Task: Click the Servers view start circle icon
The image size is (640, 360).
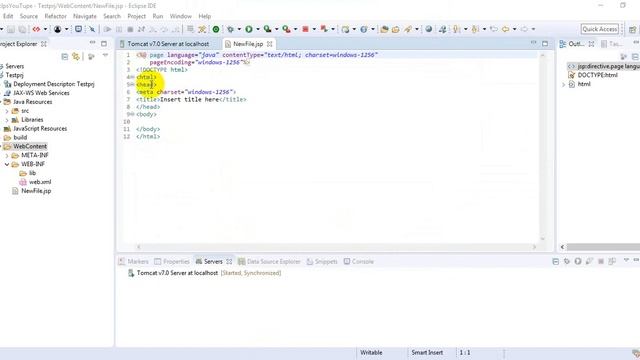Action: (x=578, y=261)
